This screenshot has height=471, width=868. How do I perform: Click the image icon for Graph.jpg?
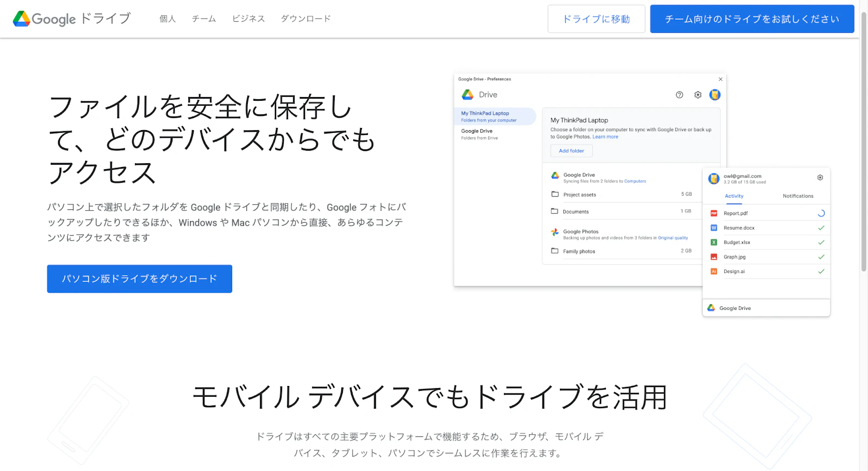(714, 257)
